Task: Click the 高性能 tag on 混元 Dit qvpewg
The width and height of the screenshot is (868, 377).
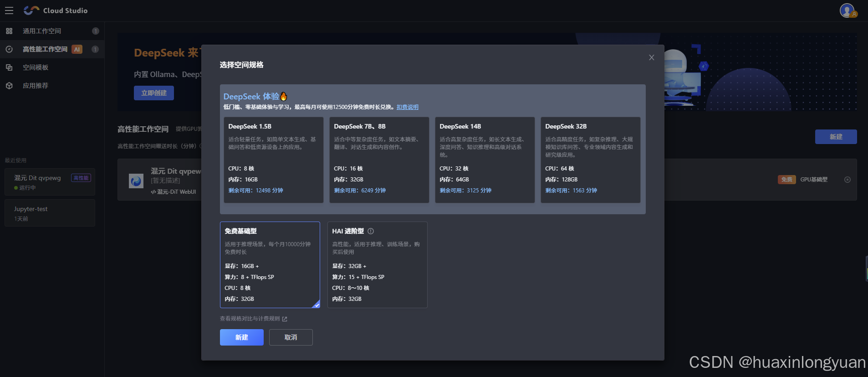Action: pos(81,178)
